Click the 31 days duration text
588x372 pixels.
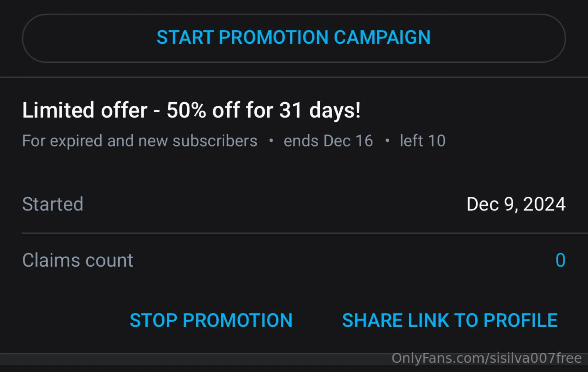coord(320,110)
